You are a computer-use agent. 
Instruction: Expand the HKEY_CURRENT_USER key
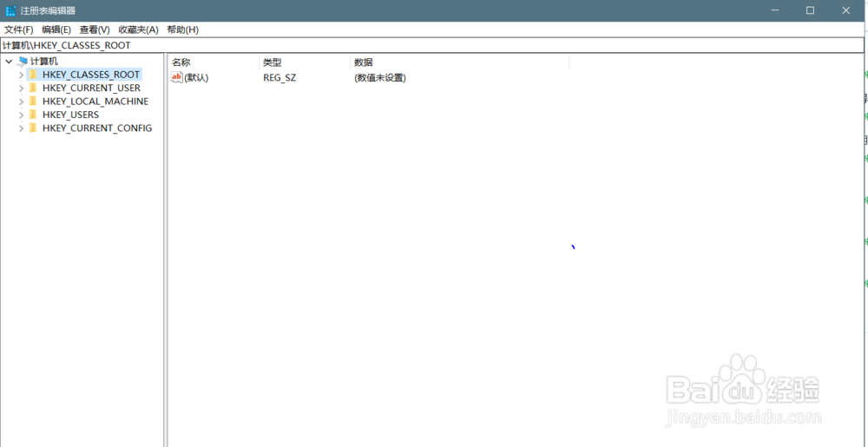tap(21, 88)
